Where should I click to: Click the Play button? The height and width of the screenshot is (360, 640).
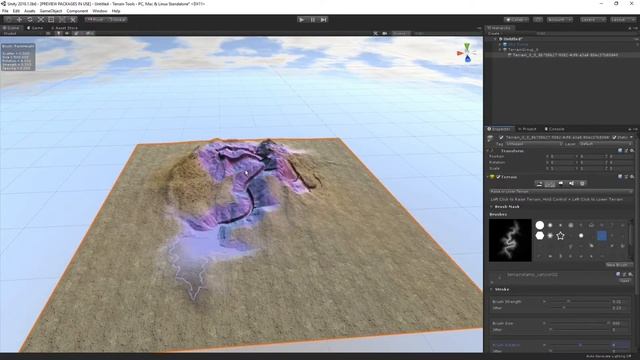[302, 20]
